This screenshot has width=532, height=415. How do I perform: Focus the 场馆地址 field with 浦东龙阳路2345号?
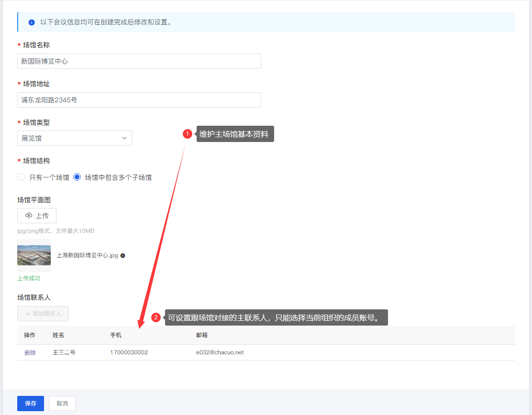tap(139, 100)
